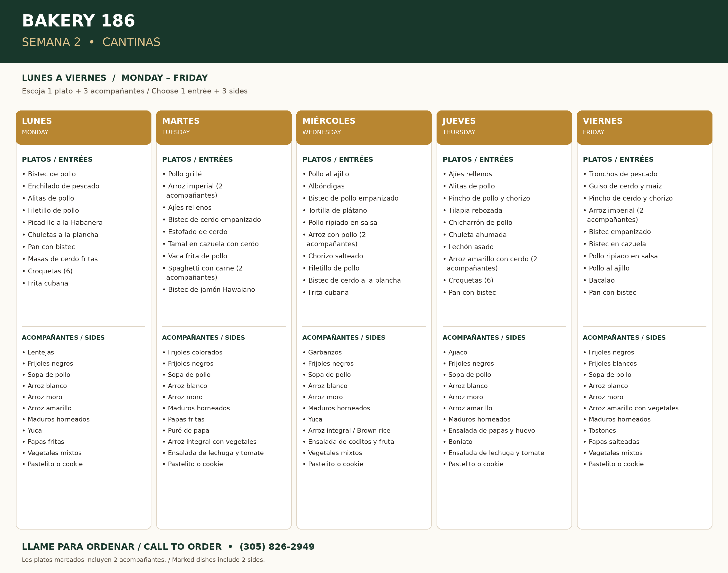Click the phone number (305) 826-2949

pos(277,547)
